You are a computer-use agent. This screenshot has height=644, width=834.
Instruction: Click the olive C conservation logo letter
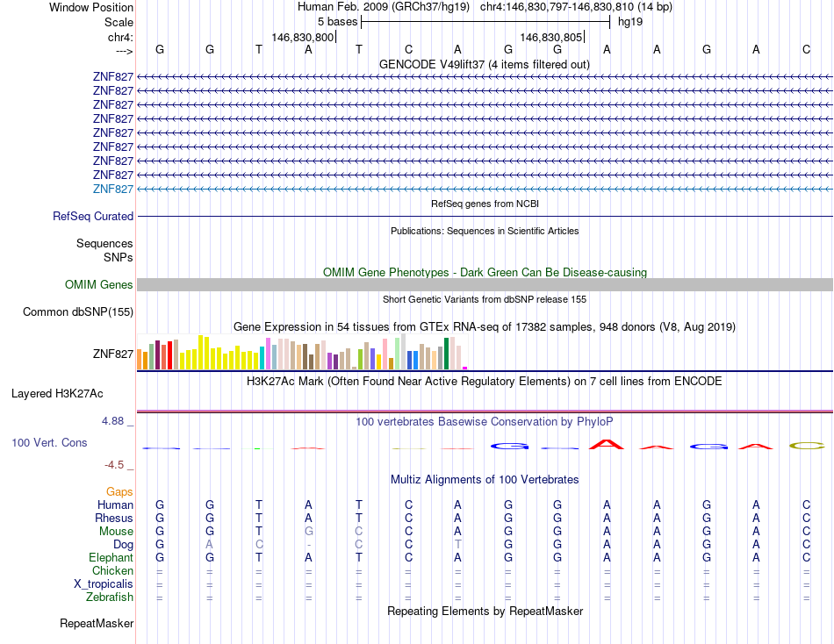pos(806,446)
